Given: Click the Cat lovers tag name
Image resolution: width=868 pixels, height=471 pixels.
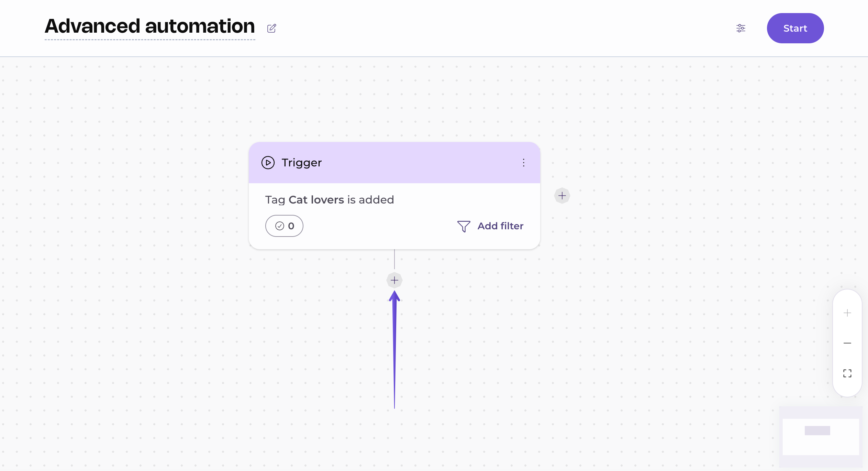Looking at the screenshot, I should (x=316, y=200).
